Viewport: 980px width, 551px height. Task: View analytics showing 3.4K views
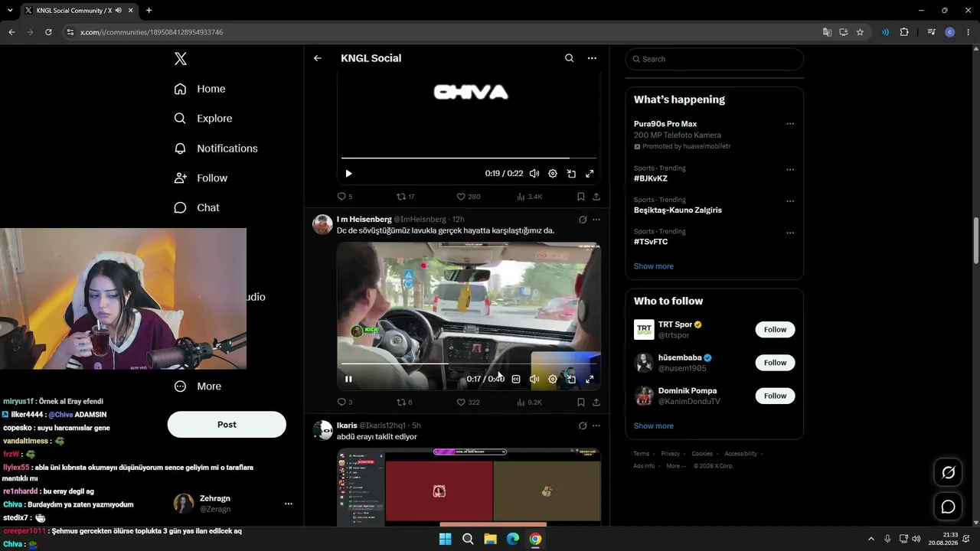(530, 197)
